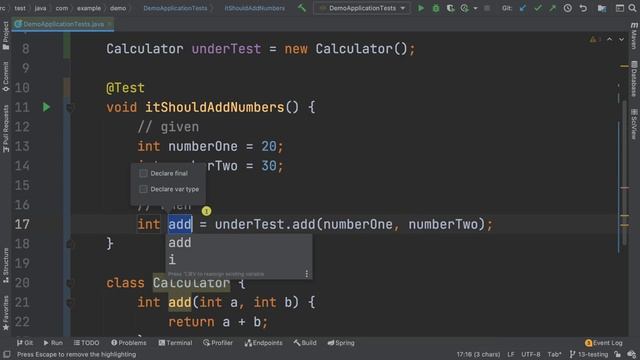Viewport: 640px width, 360px height.
Task: Click the window layout icon near search
Action: (x=620, y=8)
